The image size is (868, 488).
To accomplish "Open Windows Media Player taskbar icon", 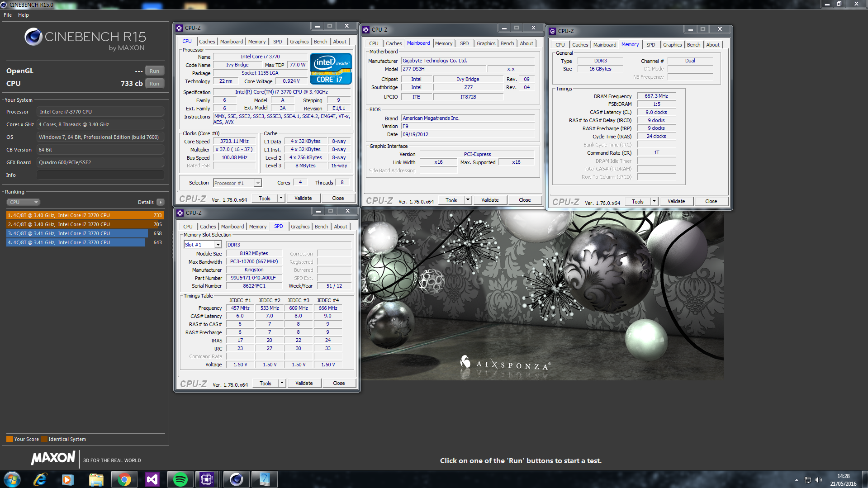I will [68, 479].
